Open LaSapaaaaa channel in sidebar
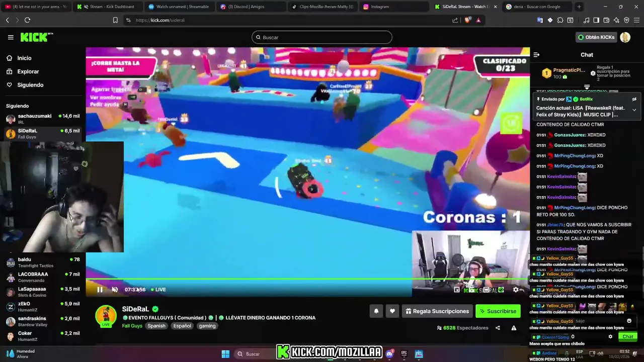The width and height of the screenshot is (644, 362). tap(42, 292)
